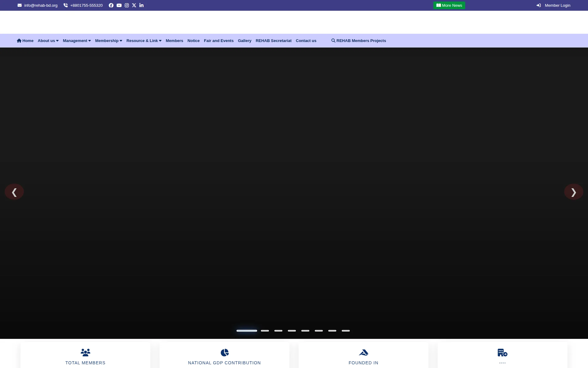Open the Gallery menu item
Image resolution: width=588 pixels, height=368 pixels.
point(245,40)
